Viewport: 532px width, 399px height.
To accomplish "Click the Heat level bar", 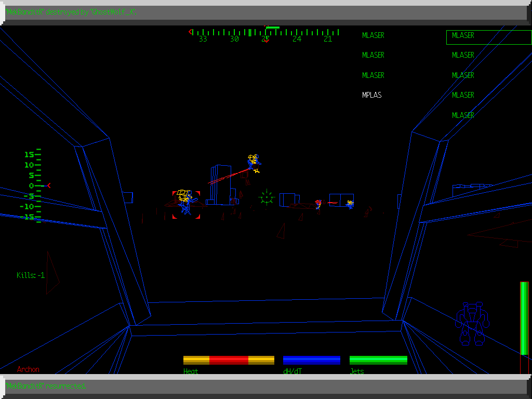I will [x=229, y=360].
